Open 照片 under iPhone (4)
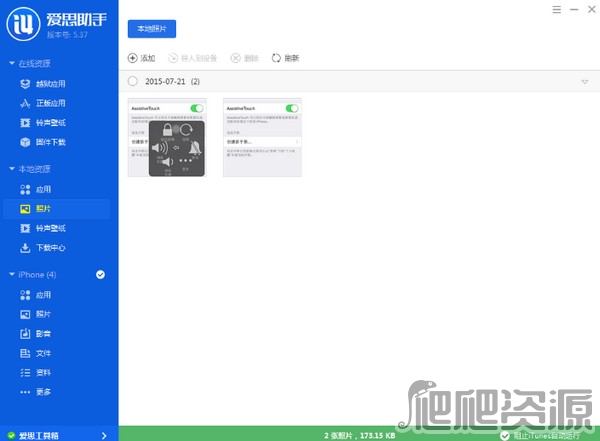Viewport: 600px width, 441px height. (x=36, y=314)
